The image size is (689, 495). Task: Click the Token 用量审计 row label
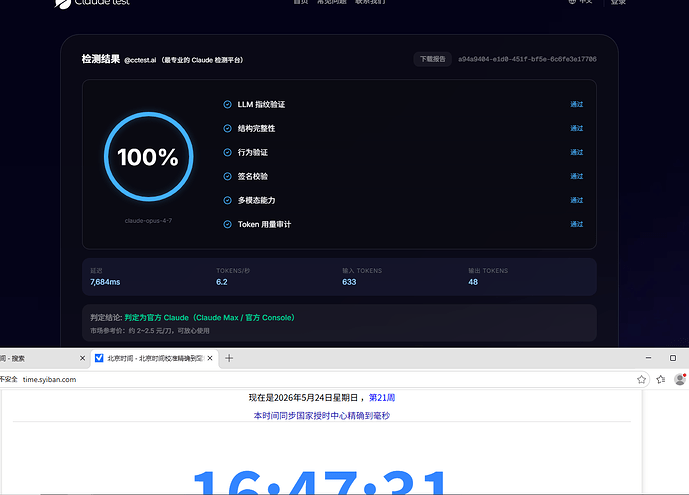pos(265,224)
